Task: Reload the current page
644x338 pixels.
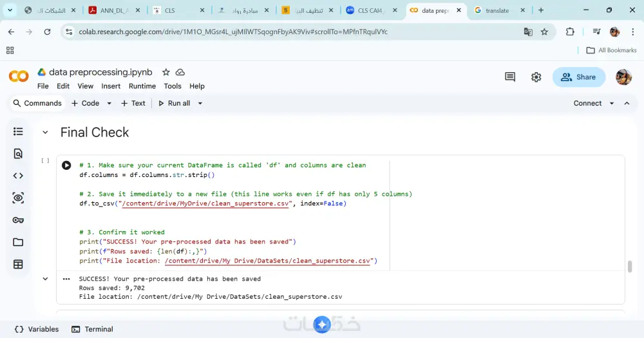Action: click(47, 32)
